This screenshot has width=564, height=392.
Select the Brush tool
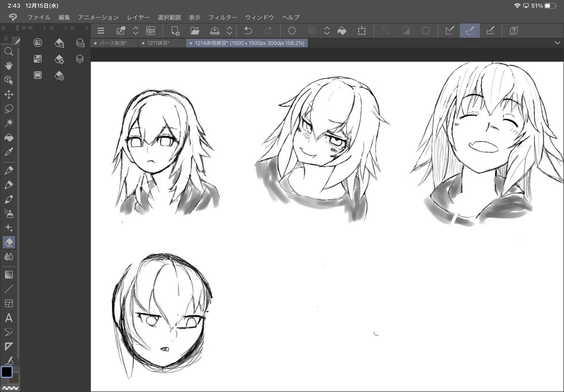pyautogui.click(x=8, y=199)
